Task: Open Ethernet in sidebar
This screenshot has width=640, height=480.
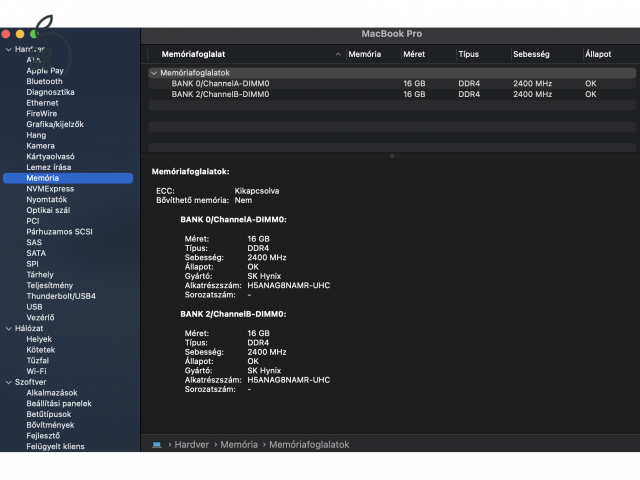Action: pyautogui.click(x=42, y=103)
